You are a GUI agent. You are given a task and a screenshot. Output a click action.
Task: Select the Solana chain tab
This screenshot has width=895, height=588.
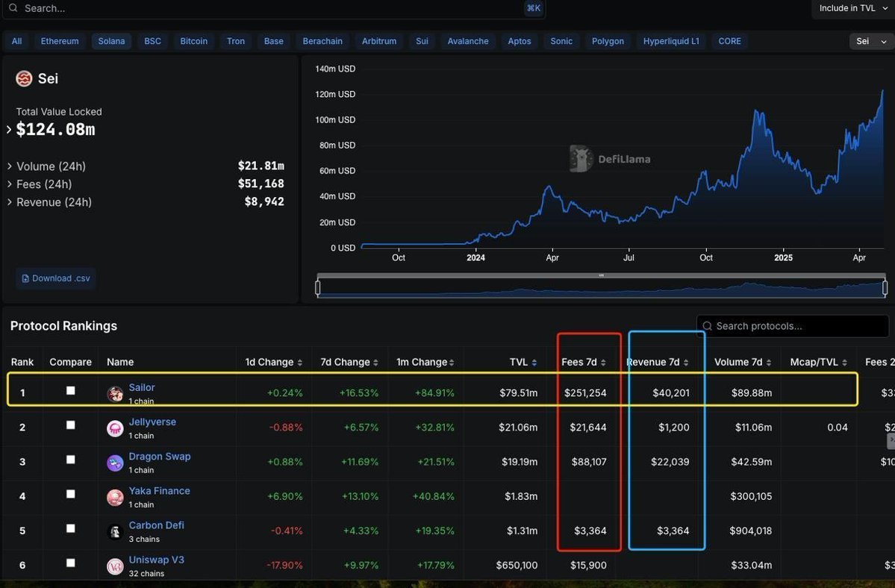111,41
